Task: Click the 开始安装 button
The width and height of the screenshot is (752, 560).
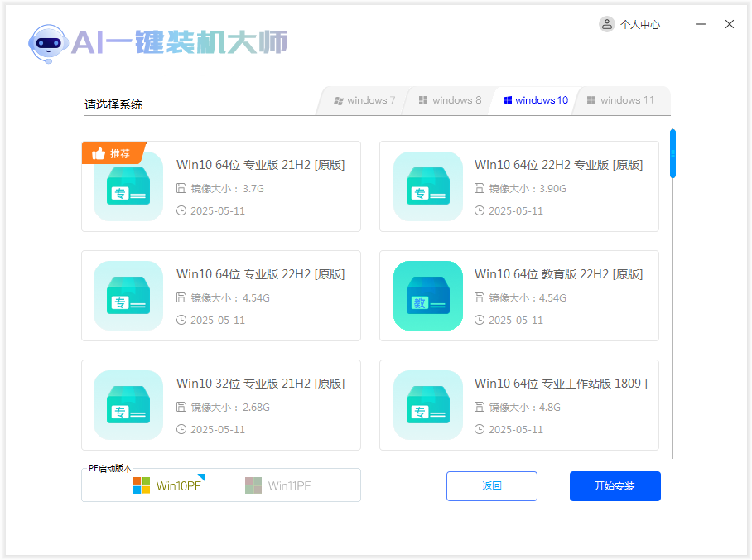Action: (x=615, y=486)
